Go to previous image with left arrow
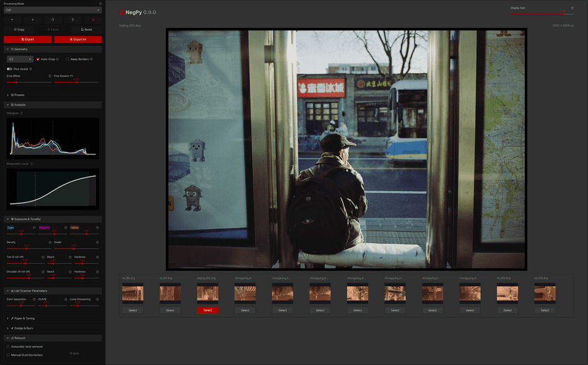588x365 pixels. click(x=13, y=20)
